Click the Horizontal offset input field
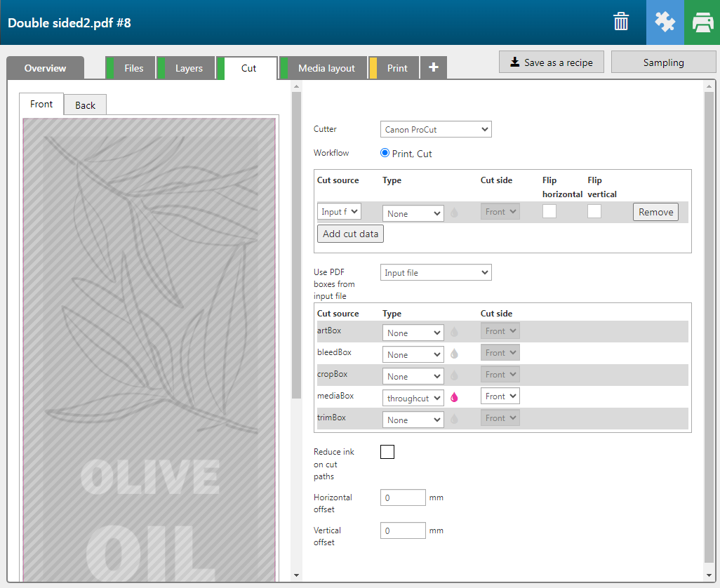Image resolution: width=720 pixels, height=588 pixels. click(x=403, y=497)
